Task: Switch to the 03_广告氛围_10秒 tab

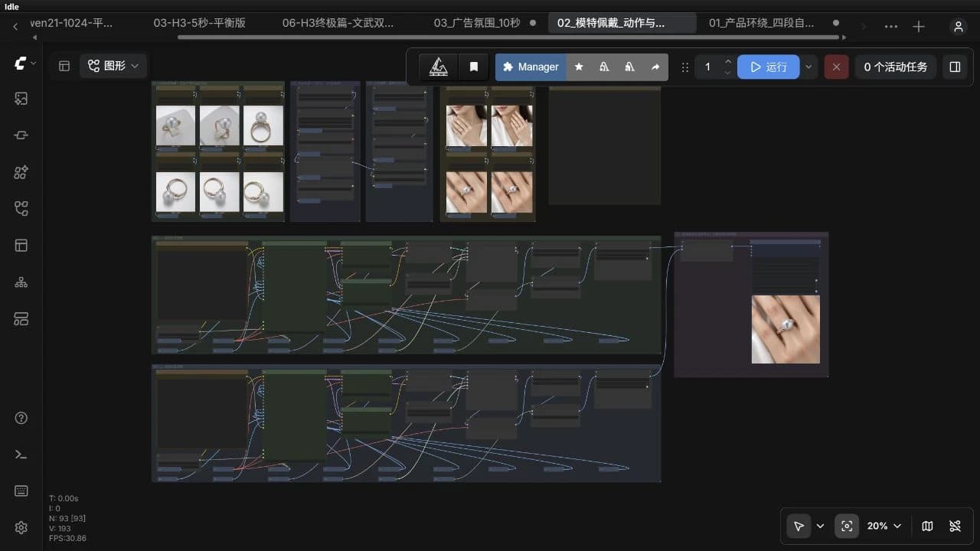Action: click(x=477, y=23)
